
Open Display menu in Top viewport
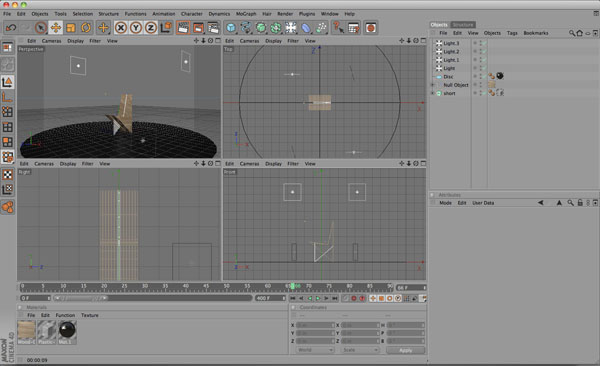[273, 41]
